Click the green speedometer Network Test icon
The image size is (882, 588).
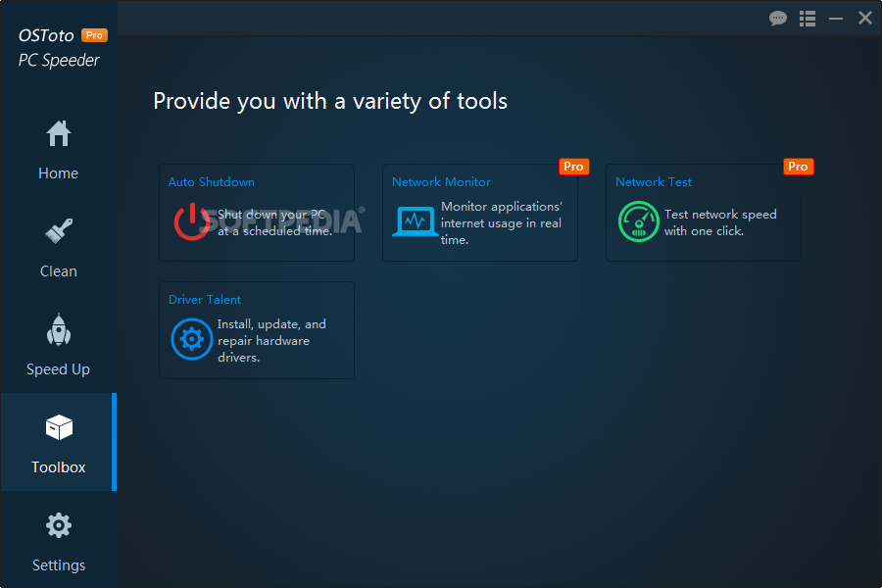tap(638, 221)
